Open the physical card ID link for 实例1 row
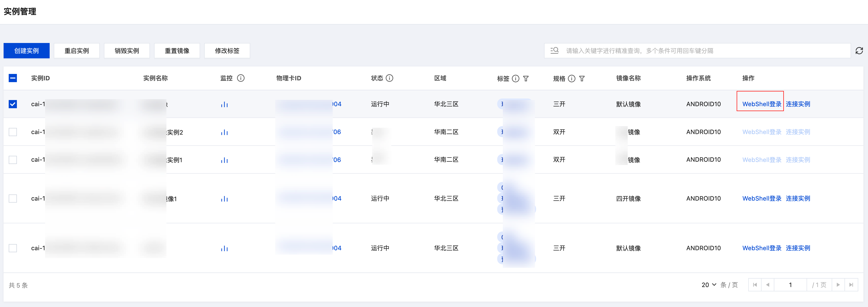 (309, 160)
